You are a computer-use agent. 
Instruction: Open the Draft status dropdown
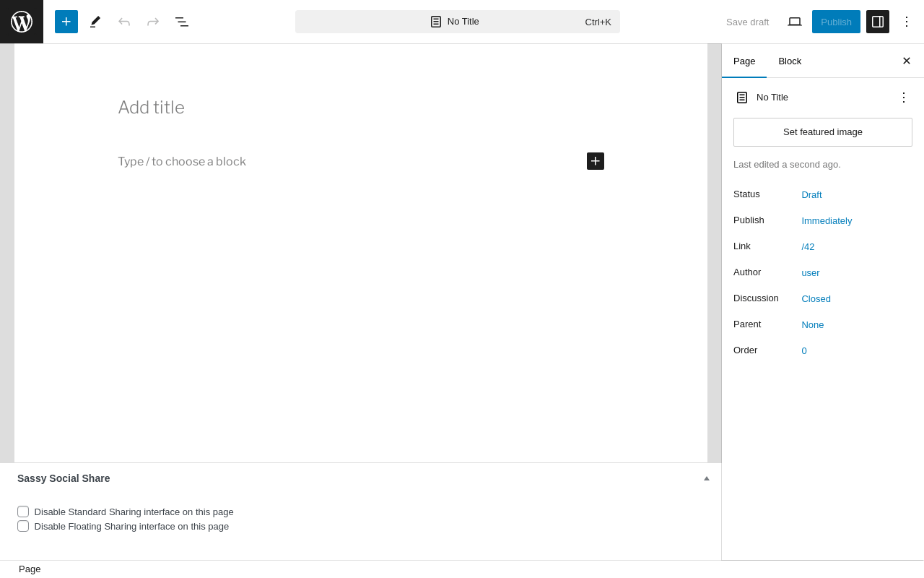coord(811,195)
